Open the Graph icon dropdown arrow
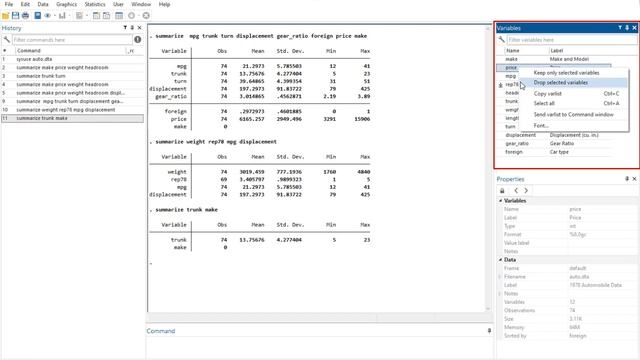 (x=69, y=16)
